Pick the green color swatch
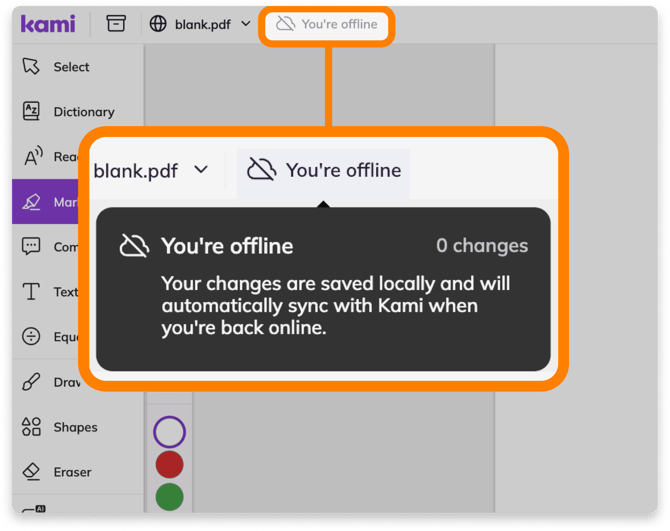 point(169,497)
